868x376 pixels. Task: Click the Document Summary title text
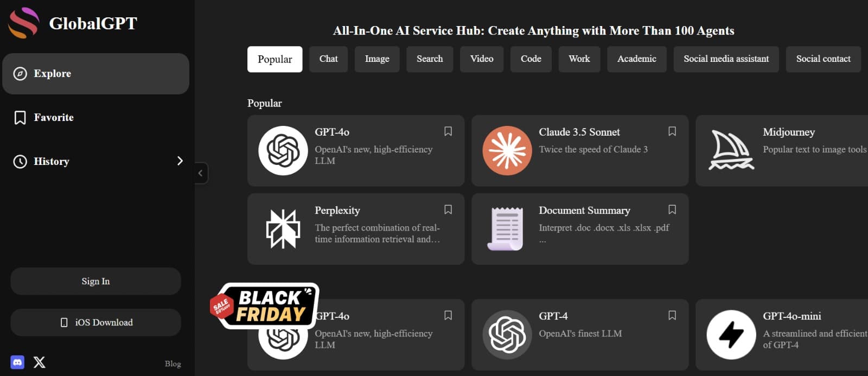tap(584, 211)
